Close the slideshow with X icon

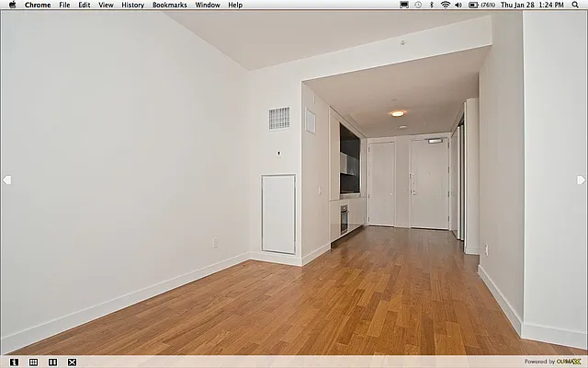(x=72, y=362)
